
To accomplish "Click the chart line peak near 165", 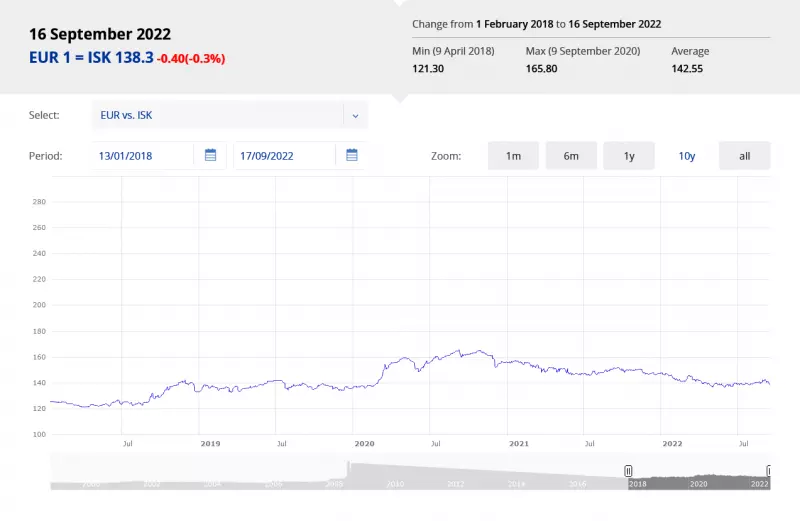I will (459, 351).
